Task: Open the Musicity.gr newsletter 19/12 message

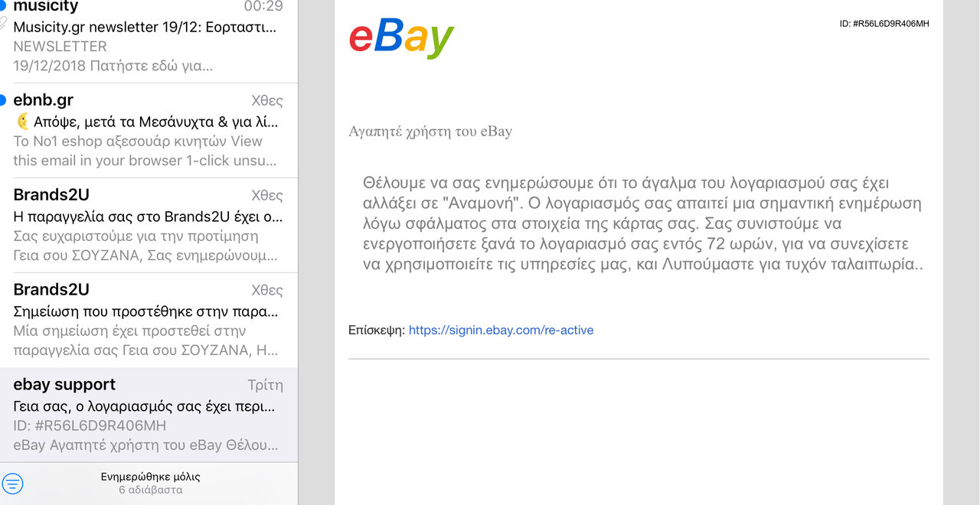Action: click(x=149, y=37)
